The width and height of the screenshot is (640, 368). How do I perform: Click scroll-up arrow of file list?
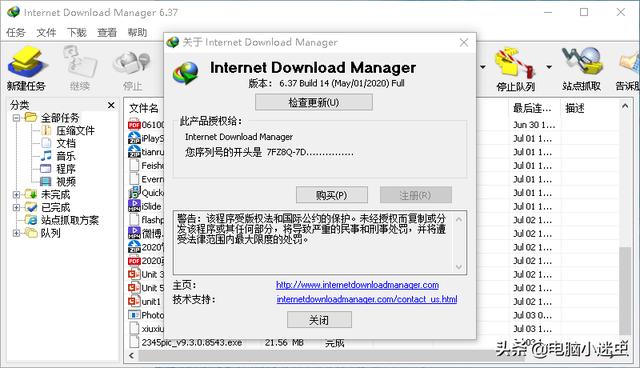[625, 106]
